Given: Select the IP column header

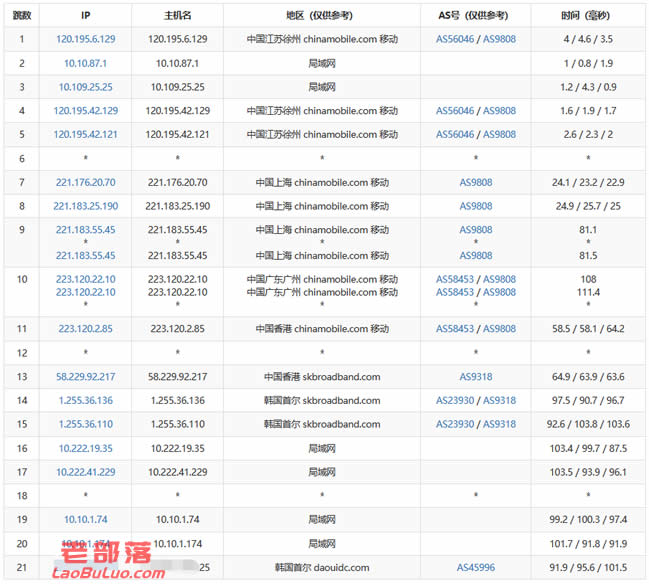Looking at the screenshot, I should (x=86, y=16).
